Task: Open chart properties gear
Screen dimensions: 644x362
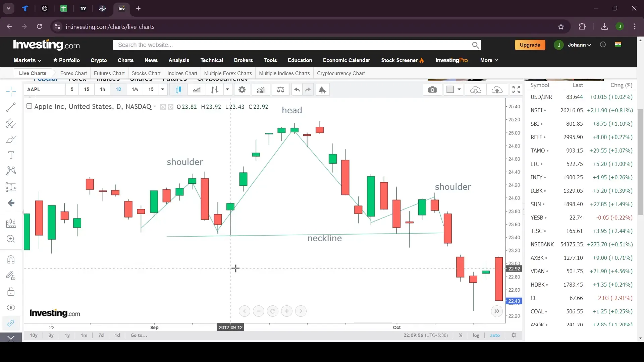Action: click(242, 89)
